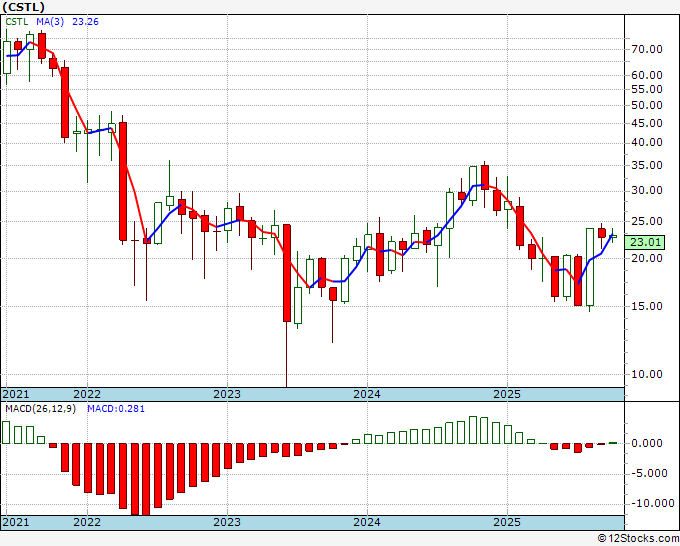Click 2021 on the price chart timeline
Image resolution: width=680 pixels, height=546 pixels.
pos(16,394)
